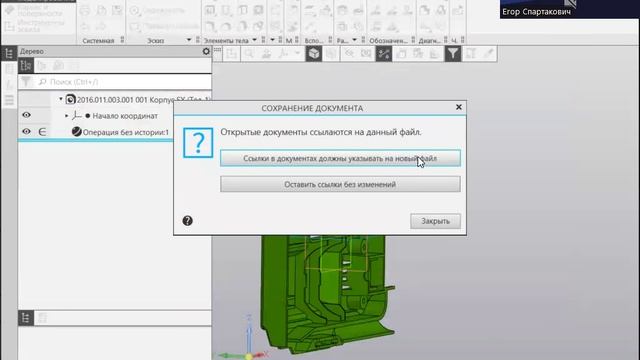
Task: Open the tree panel settings gear
Action: point(206,51)
